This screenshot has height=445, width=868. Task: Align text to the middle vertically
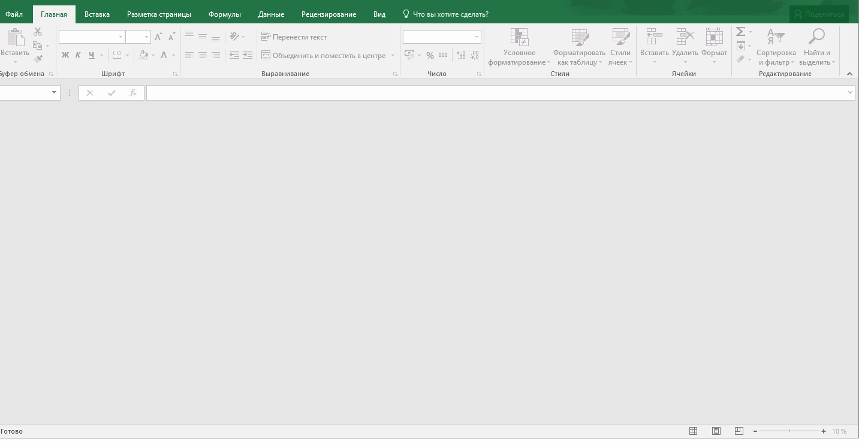pos(203,36)
